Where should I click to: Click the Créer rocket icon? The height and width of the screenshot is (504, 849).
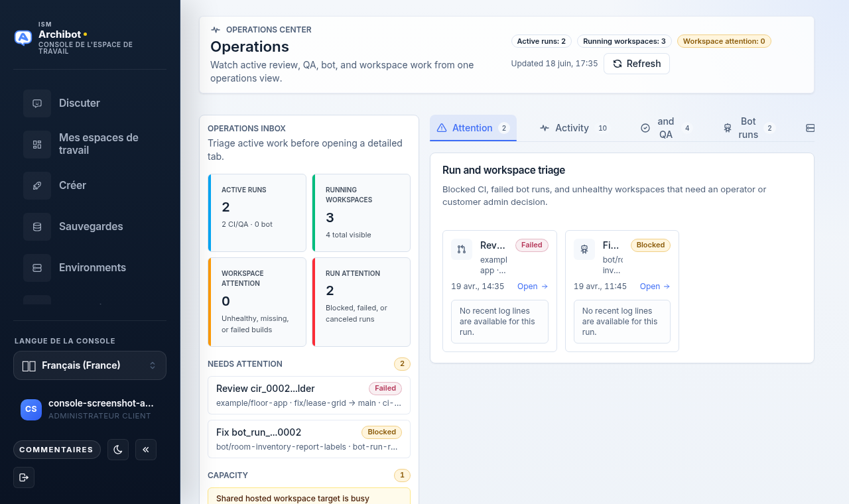37,186
